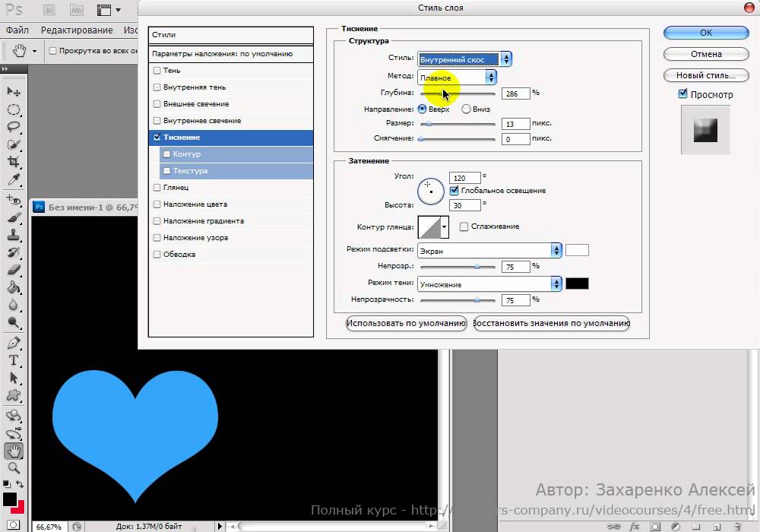This screenshot has width=760, height=532.
Task: Open the status bar info arrow menu
Action: click(x=220, y=526)
